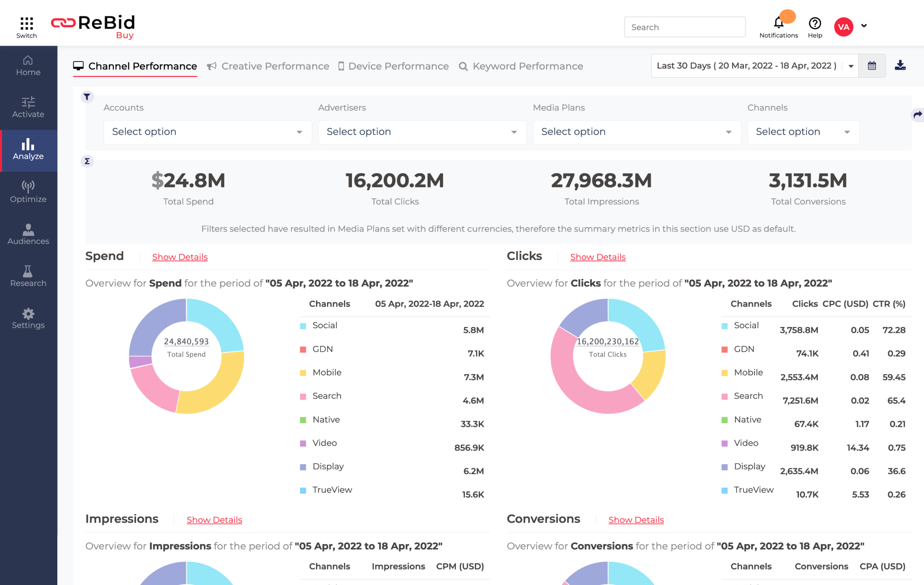Expand the VA profile menu chevron
Image resolution: width=924 pixels, height=585 pixels.
click(x=864, y=26)
